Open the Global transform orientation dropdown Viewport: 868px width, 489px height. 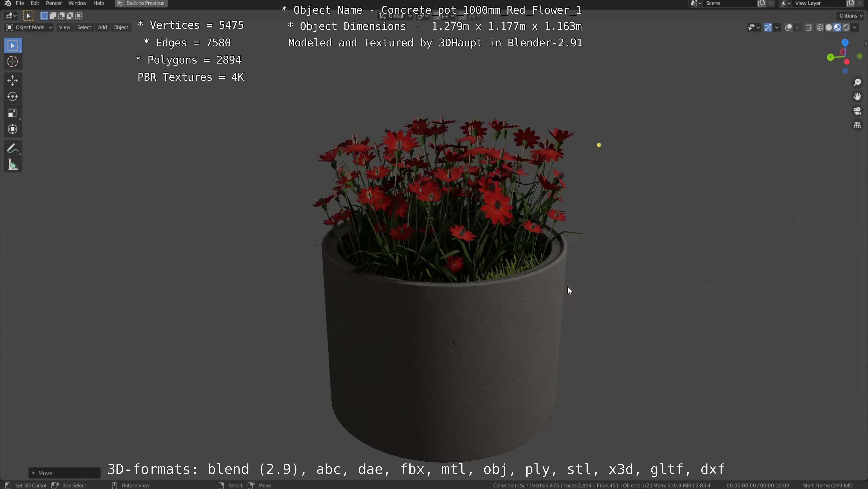(x=395, y=16)
